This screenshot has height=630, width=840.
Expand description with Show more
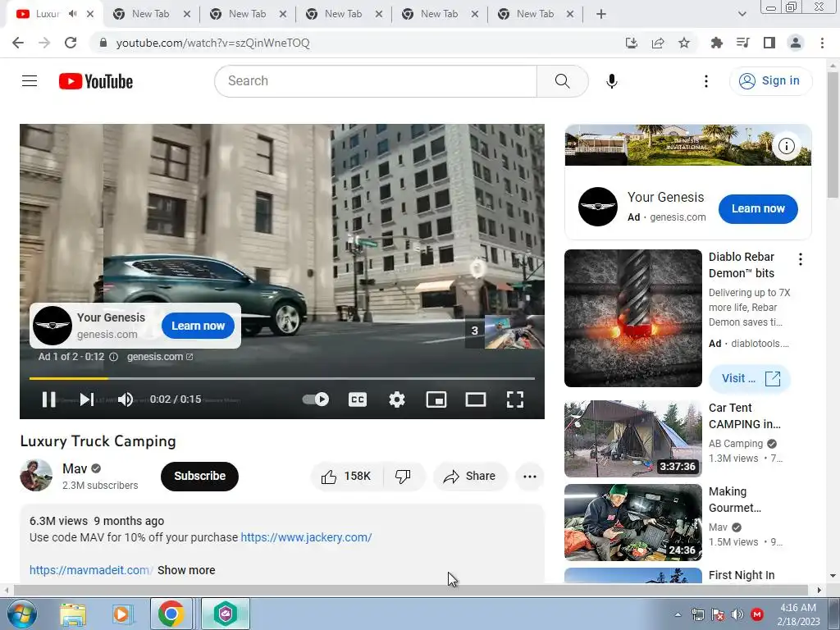186,570
